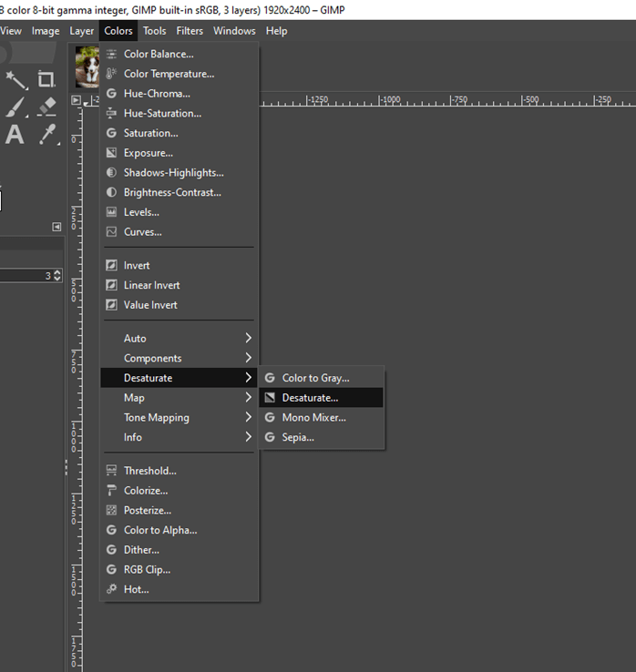Click the puppy image tab thumbnail
This screenshot has height=672, width=636.
click(87, 66)
